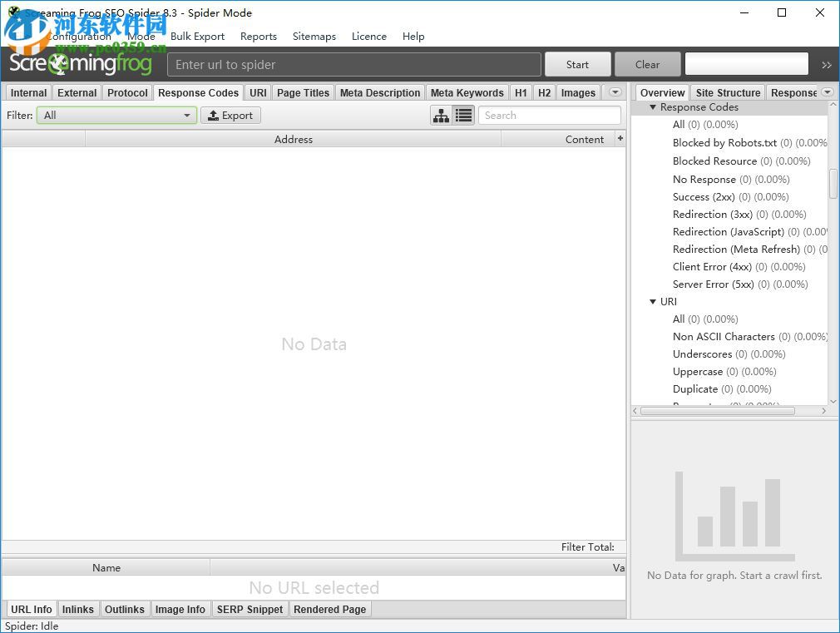Viewport: 840px width, 633px height.
Task: Show more overview tabs dropdown arrow
Action: point(828,92)
